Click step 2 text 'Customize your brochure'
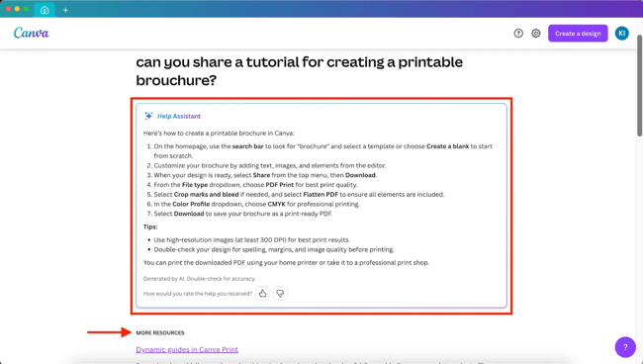The height and width of the screenshot is (364, 643). [x=270, y=165]
